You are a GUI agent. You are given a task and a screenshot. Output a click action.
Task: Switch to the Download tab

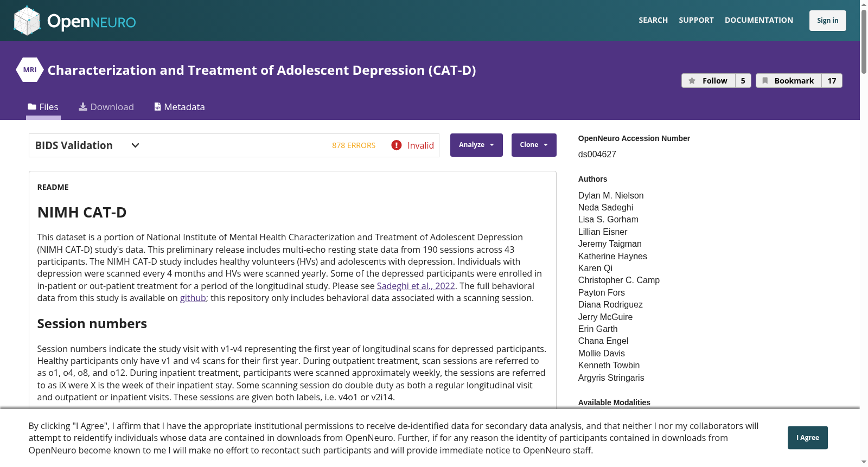click(106, 107)
